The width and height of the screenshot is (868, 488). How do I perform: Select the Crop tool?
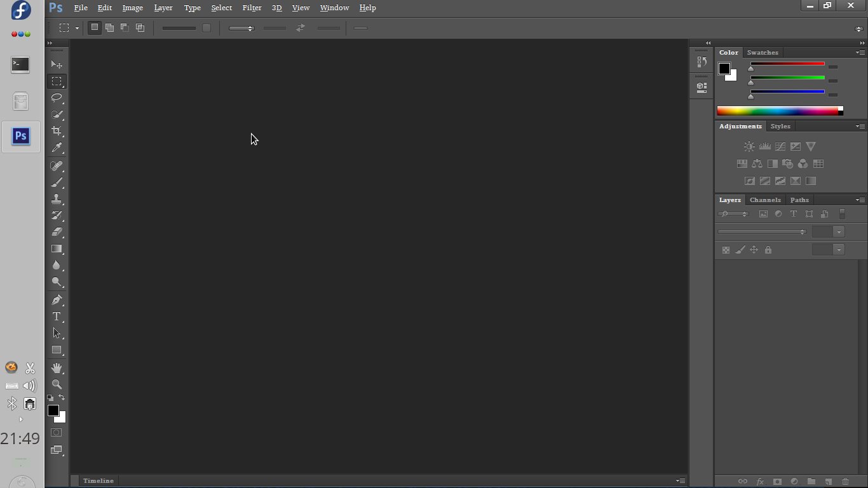pyautogui.click(x=57, y=131)
